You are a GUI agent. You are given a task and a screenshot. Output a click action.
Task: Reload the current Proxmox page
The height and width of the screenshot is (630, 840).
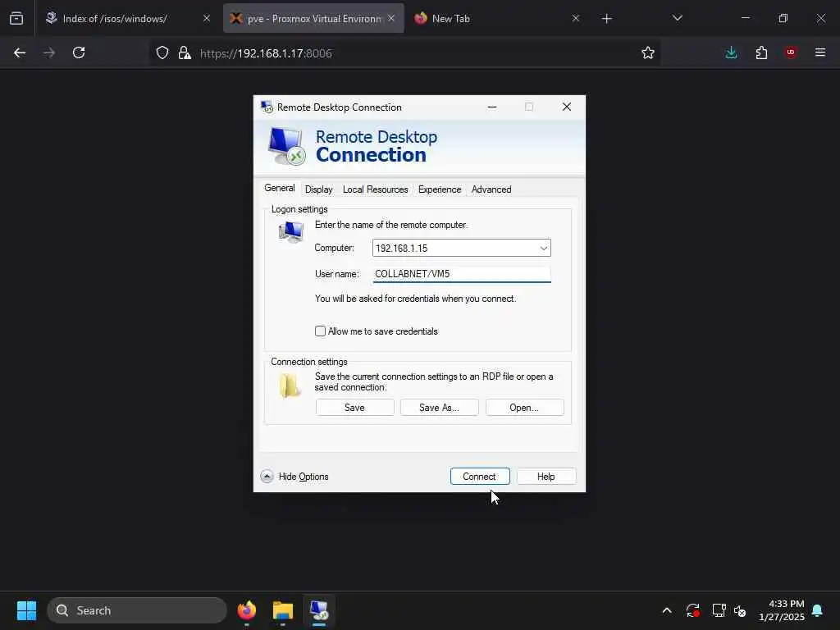tap(79, 52)
